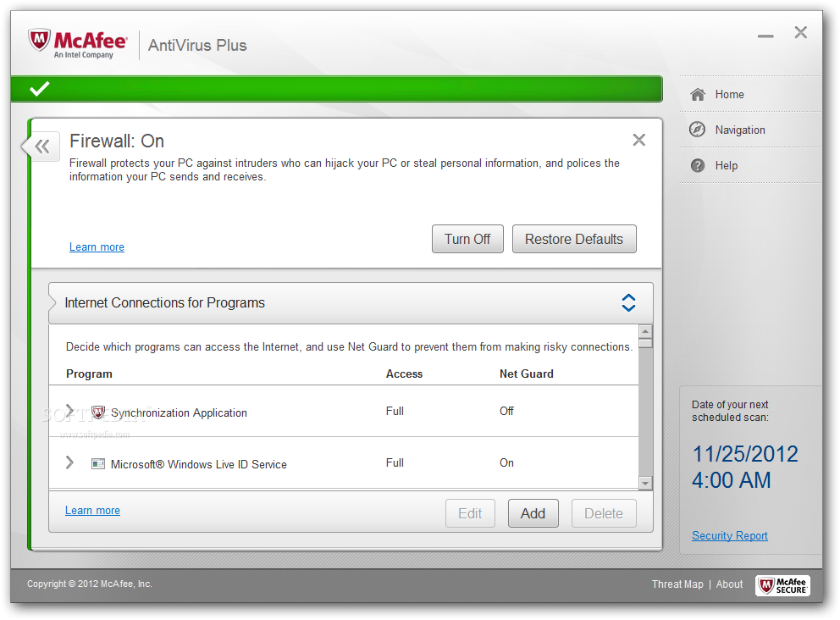Click the Delete button
This screenshot has height=620, width=840.
tap(604, 513)
